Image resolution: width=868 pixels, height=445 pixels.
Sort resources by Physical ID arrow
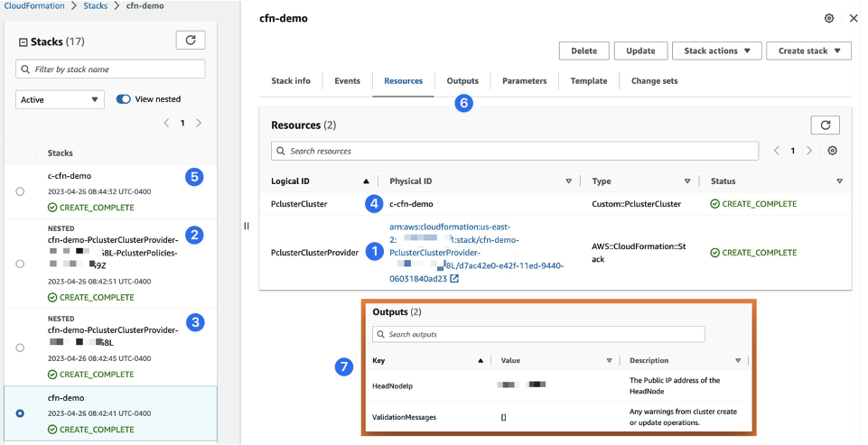(x=568, y=181)
